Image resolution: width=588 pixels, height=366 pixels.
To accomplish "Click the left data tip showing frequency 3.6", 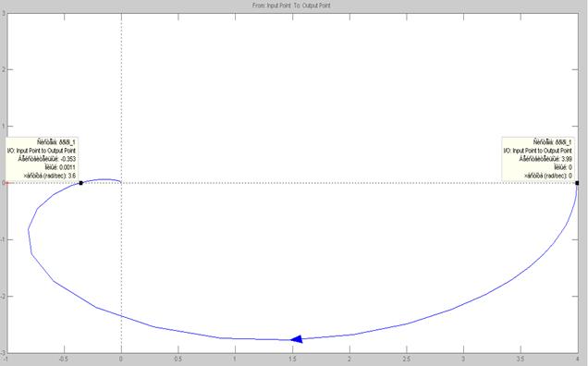I will (42, 159).
